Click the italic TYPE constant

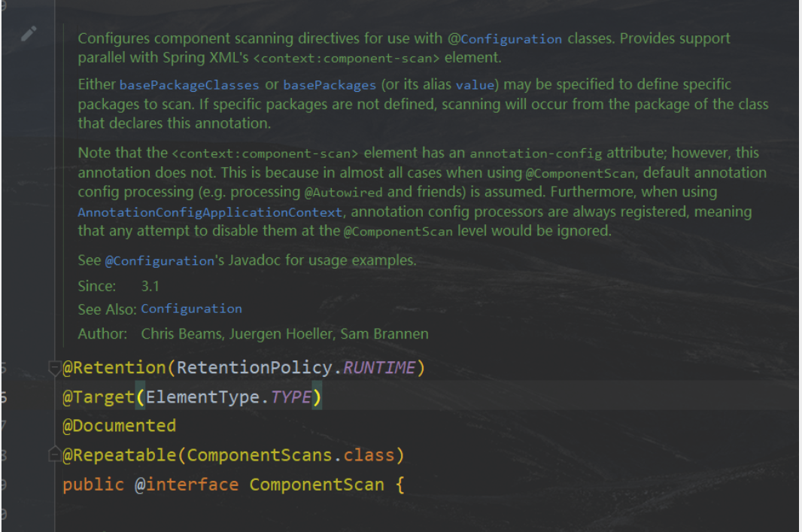290,397
